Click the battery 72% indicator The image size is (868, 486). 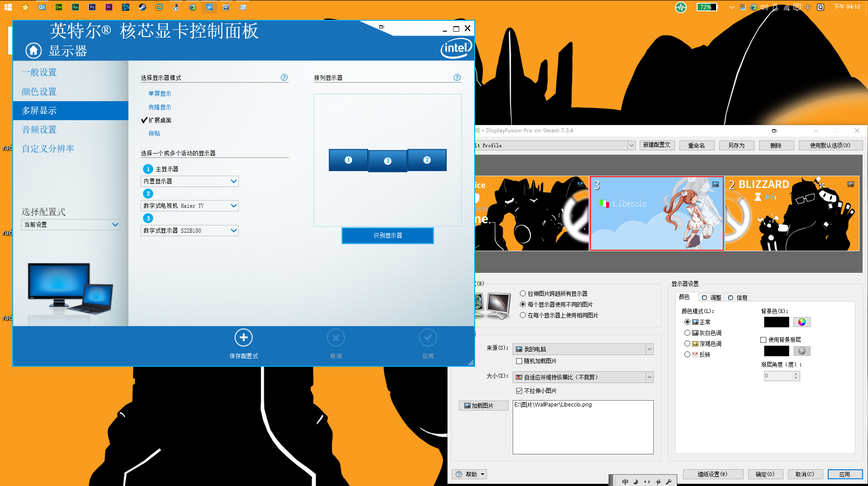click(707, 7)
